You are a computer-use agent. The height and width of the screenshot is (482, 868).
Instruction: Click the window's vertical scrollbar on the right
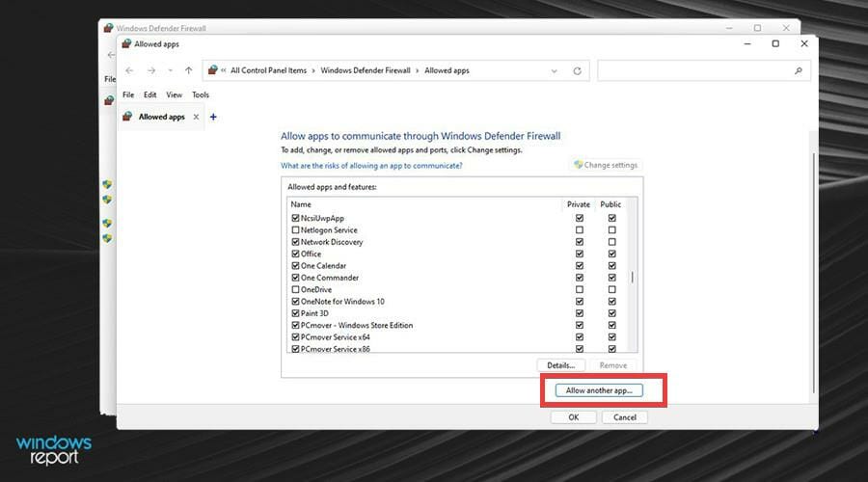(x=813, y=273)
